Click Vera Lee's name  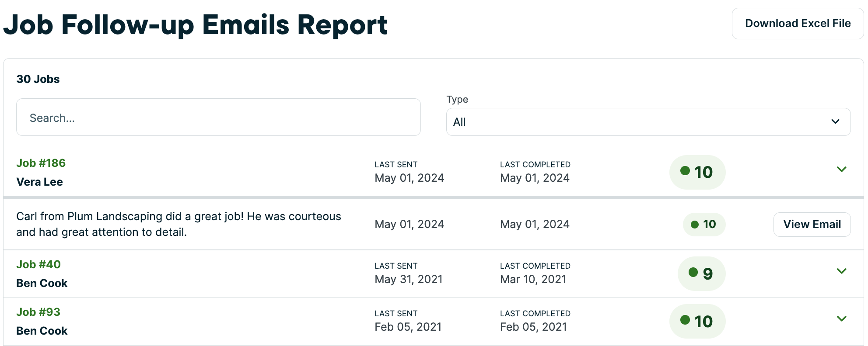point(39,182)
